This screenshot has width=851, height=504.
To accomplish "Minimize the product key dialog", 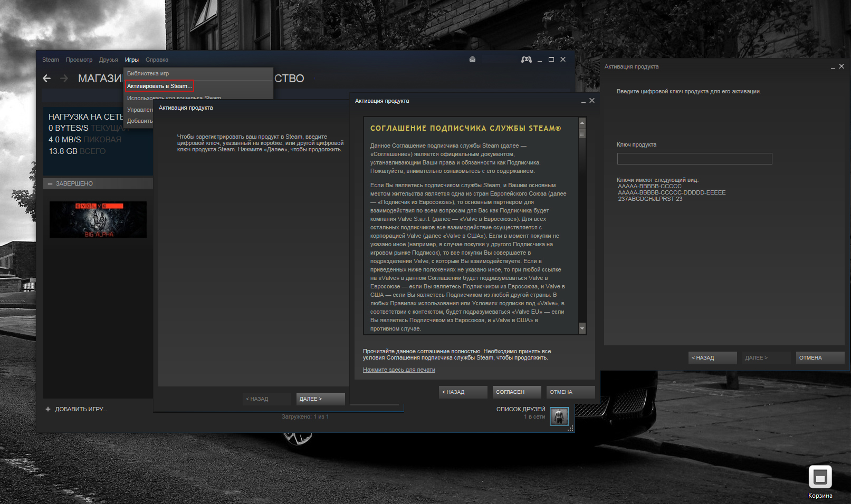I will [833, 67].
